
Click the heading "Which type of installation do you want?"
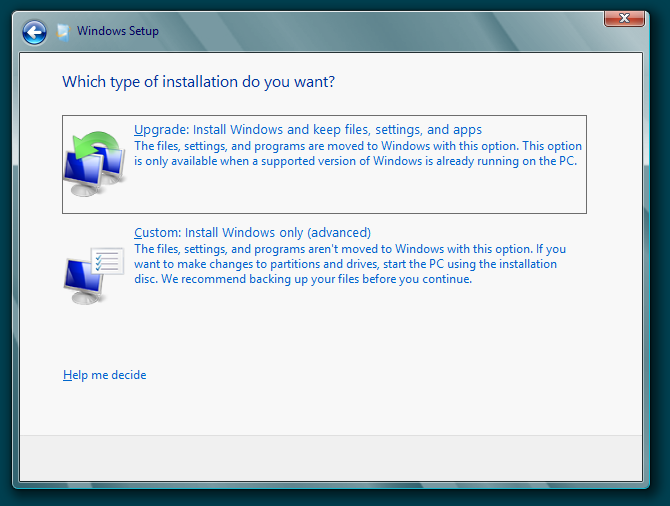tap(199, 82)
